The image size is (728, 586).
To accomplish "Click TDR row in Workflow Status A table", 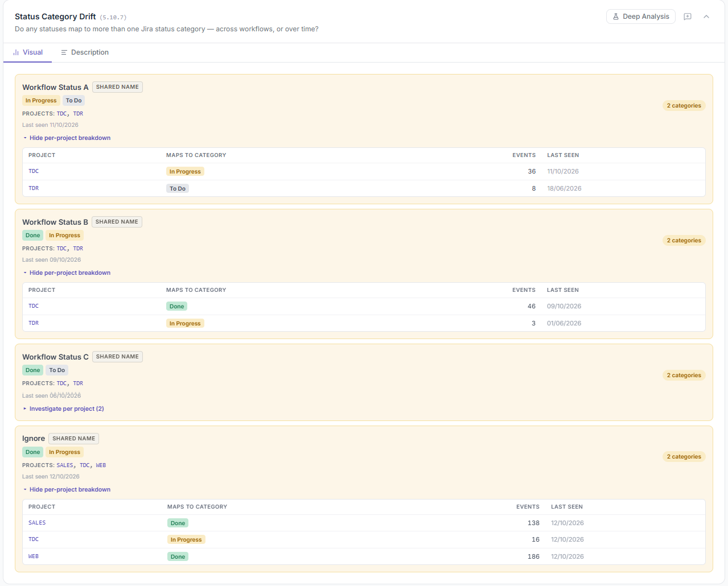I will (364, 188).
